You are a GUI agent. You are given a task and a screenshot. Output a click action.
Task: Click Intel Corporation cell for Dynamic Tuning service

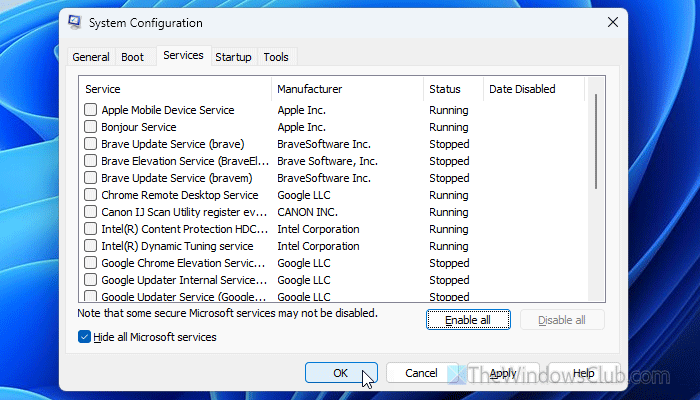(x=318, y=246)
